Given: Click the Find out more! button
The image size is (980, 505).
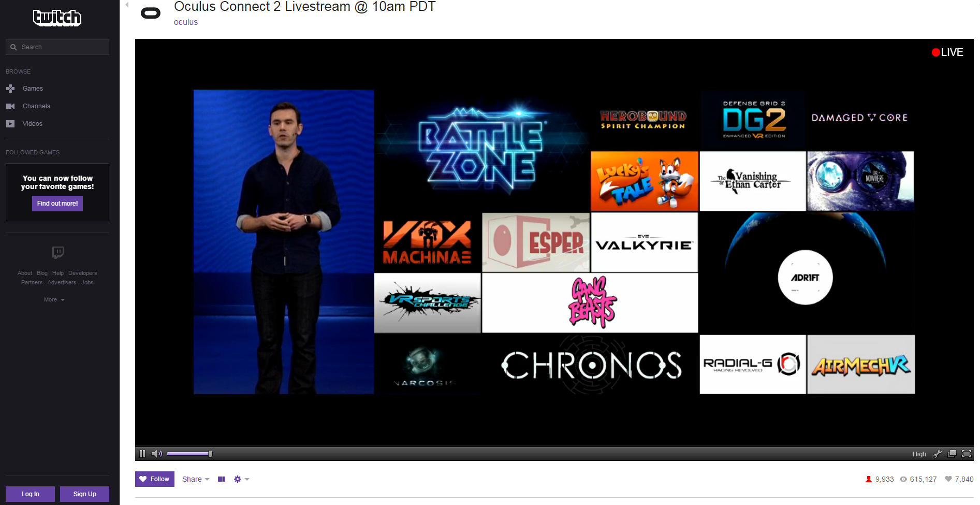Looking at the screenshot, I should click(57, 204).
